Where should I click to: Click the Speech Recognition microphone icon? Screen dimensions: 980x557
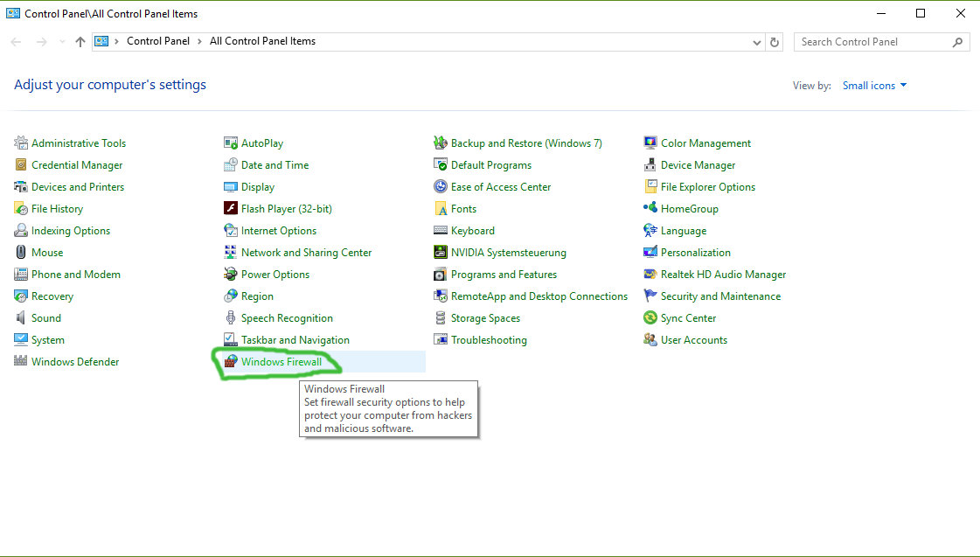coord(231,318)
